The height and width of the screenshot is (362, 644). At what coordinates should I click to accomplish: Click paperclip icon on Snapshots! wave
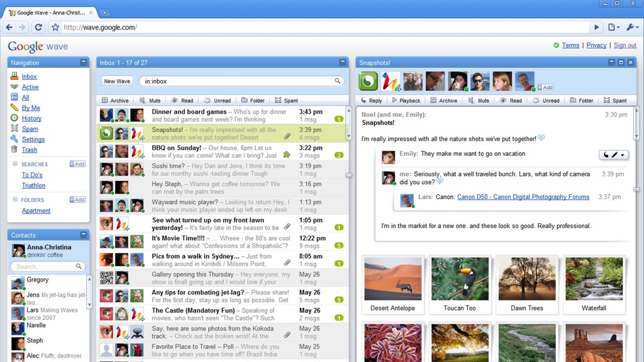pos(287,136)
